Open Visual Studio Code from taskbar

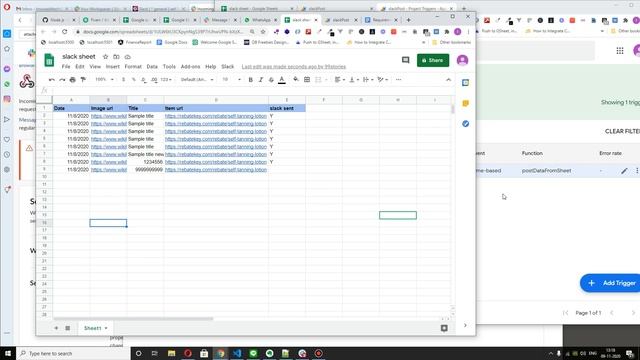[x=237, y=353]
